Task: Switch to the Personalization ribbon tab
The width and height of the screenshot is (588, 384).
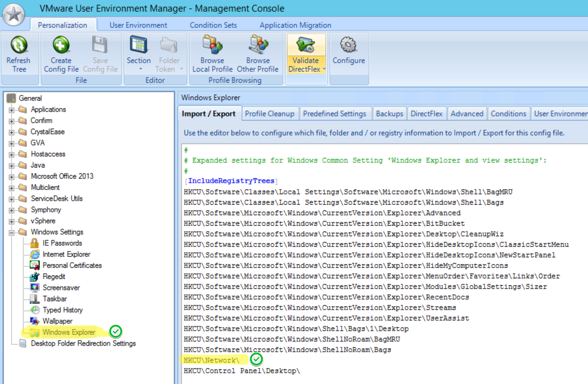Action: [63, 25]
